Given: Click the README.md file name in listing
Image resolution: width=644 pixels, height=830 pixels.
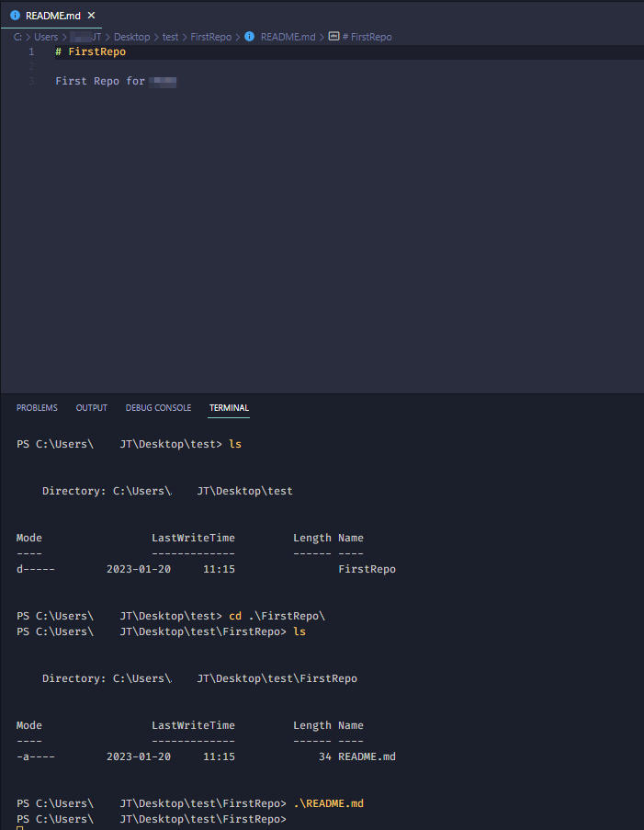Looking at the screenshot, I should coord(367,757).
